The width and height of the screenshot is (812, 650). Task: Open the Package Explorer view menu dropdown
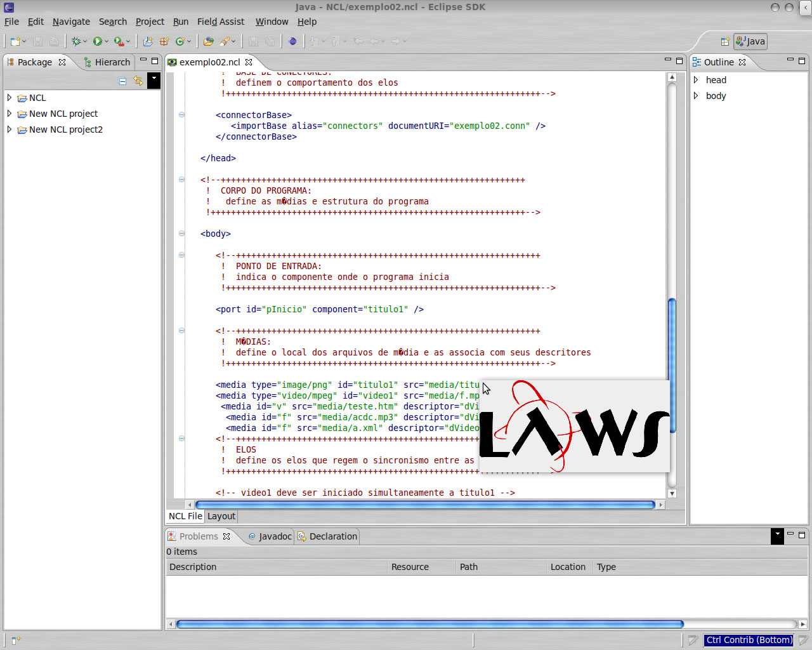coord(154,80)
